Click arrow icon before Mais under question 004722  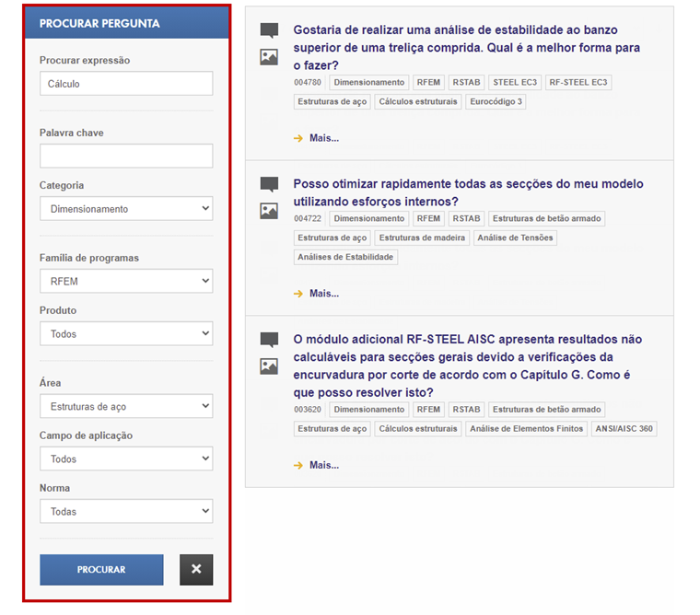tap(298, 294)
